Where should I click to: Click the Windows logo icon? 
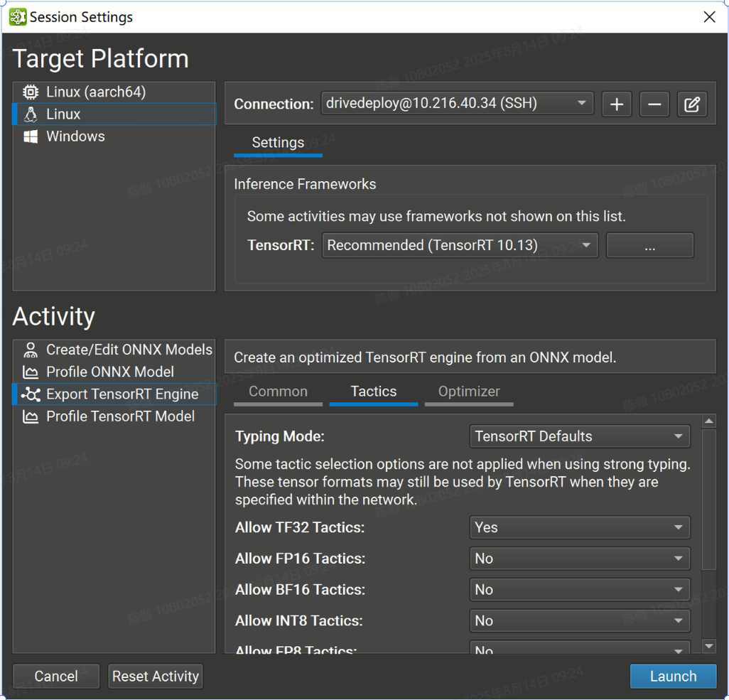click(31, 136)
